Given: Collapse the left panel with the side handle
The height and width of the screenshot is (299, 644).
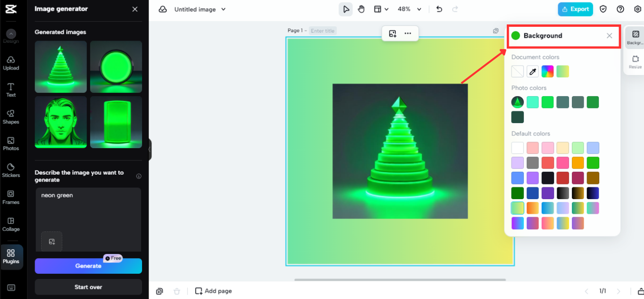Looking at the screenshot, I should point(150,149).
